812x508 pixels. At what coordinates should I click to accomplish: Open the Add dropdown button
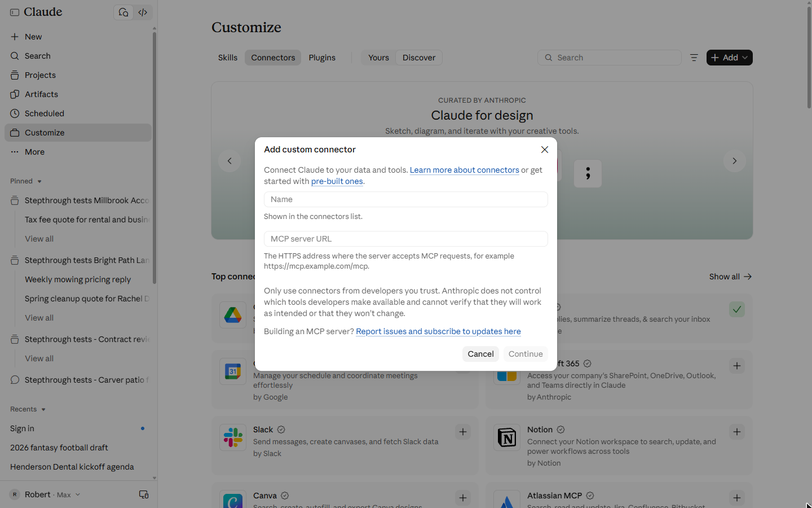pos(730,58)
